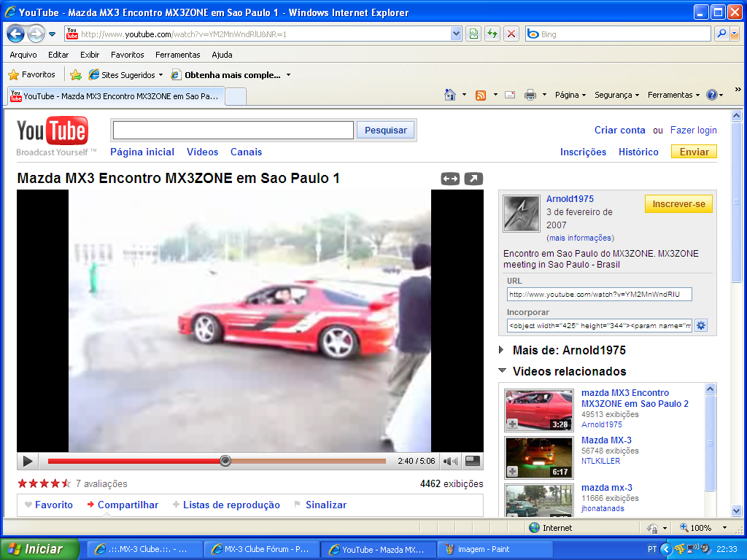Open the Ferramentas menu in menu bar
Screen dimensions: 747x560
pyautogui.click(x=177, y=55)
